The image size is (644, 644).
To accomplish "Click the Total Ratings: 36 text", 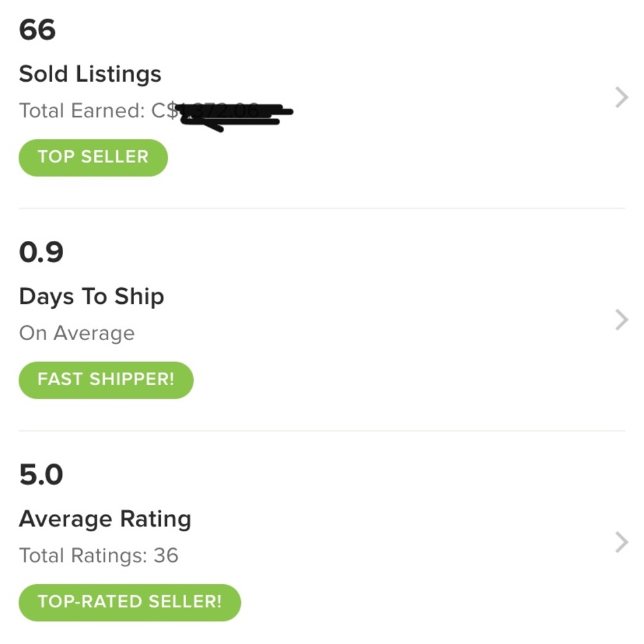I will coord(99,555).
